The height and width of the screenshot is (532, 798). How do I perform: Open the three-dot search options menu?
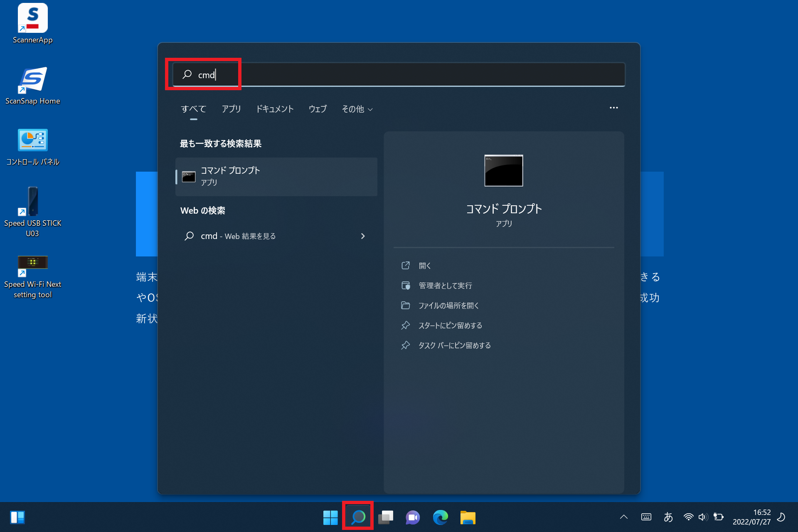click(x=613, y=108)
